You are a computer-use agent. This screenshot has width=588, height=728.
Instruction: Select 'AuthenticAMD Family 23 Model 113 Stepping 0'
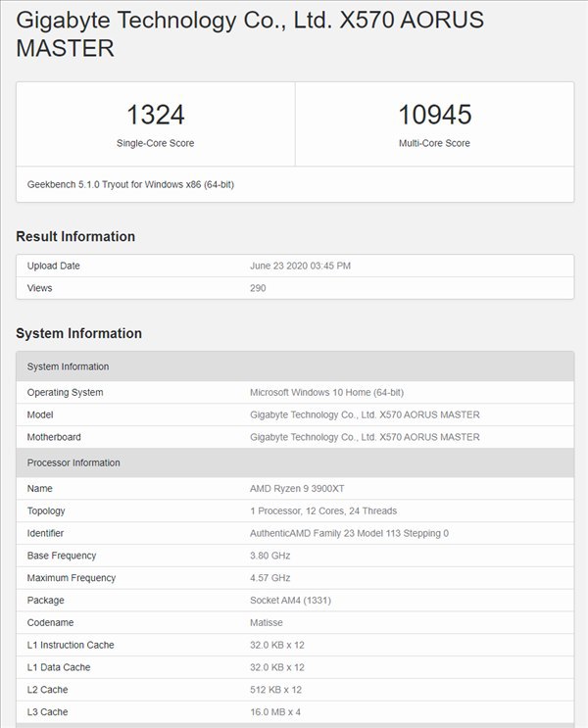point(349,533)
